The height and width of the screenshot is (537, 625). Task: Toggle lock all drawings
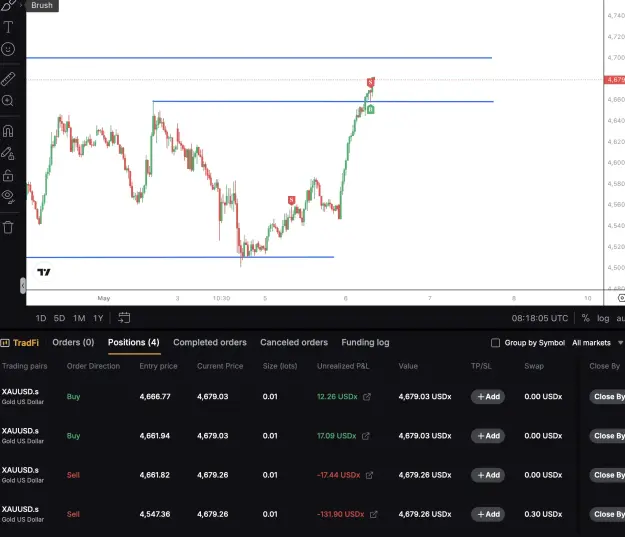point(8,175)
